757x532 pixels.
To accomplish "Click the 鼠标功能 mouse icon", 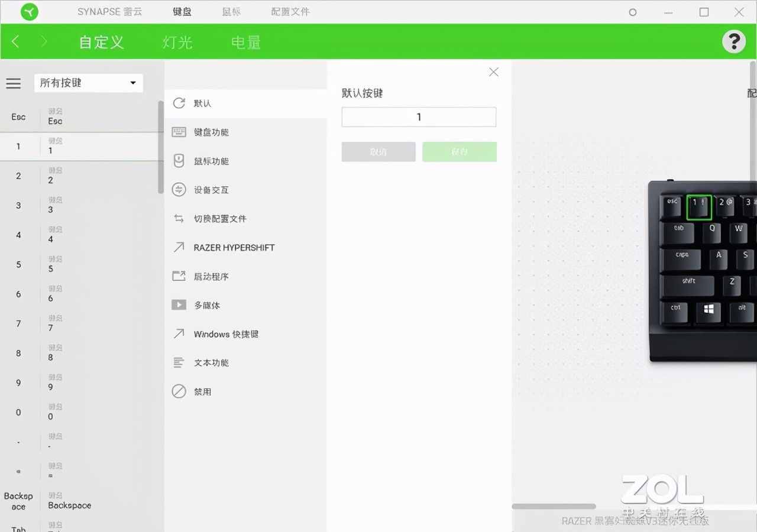I will pyautogui.click(x=179, y=161).
